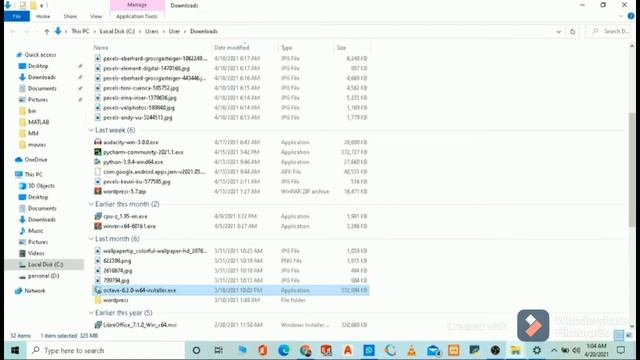Click the back navigation arrow
This screenshot has height=360, width=640.
point(13,31)
